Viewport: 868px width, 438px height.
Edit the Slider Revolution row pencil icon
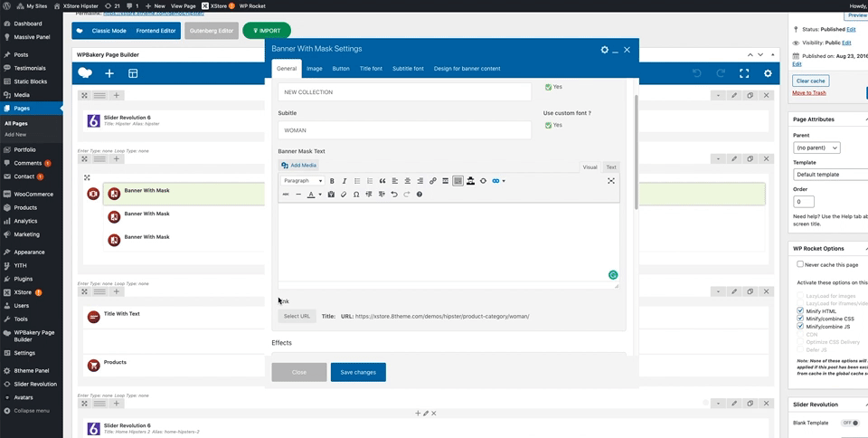tap(734, 95)
